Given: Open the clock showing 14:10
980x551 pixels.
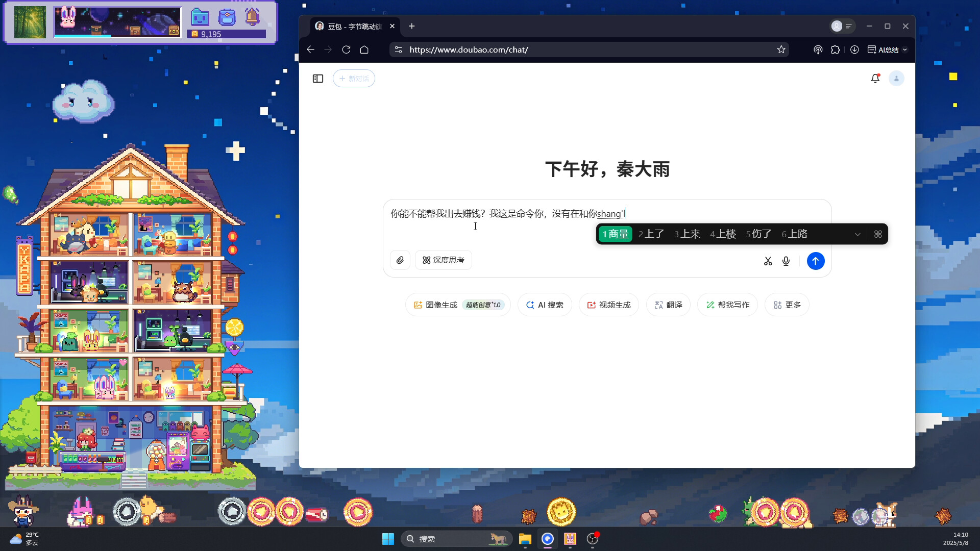Looking at the screenshot, I should pyautogui.click(x=955, y=539).
